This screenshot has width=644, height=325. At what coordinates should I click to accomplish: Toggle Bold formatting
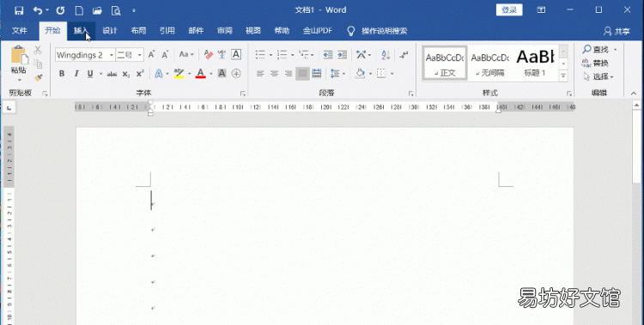(62, 74)
